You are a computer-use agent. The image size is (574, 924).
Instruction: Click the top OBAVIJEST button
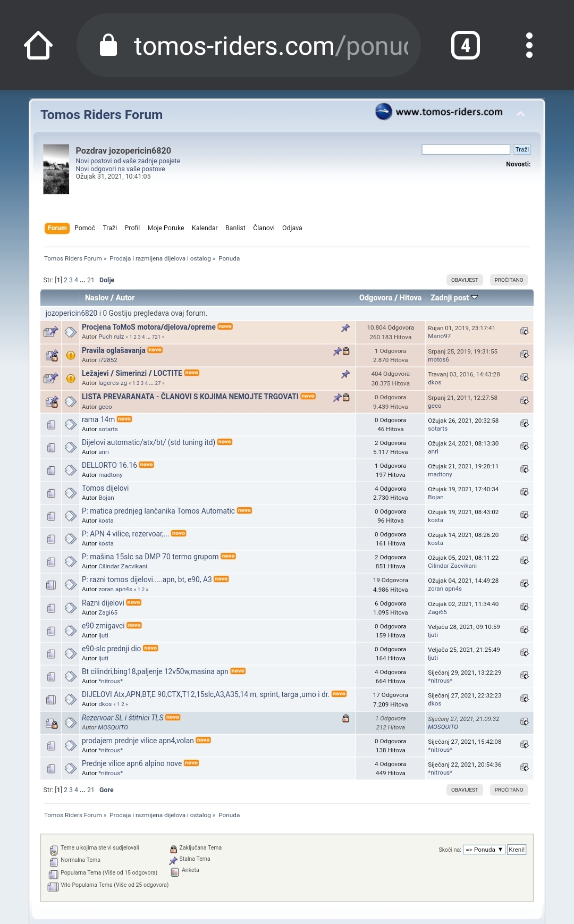465,280
